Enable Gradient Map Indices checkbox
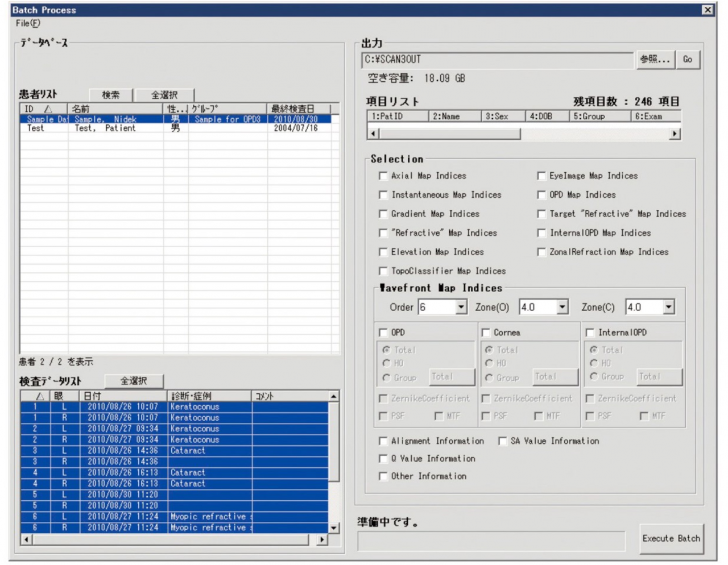 383,214
